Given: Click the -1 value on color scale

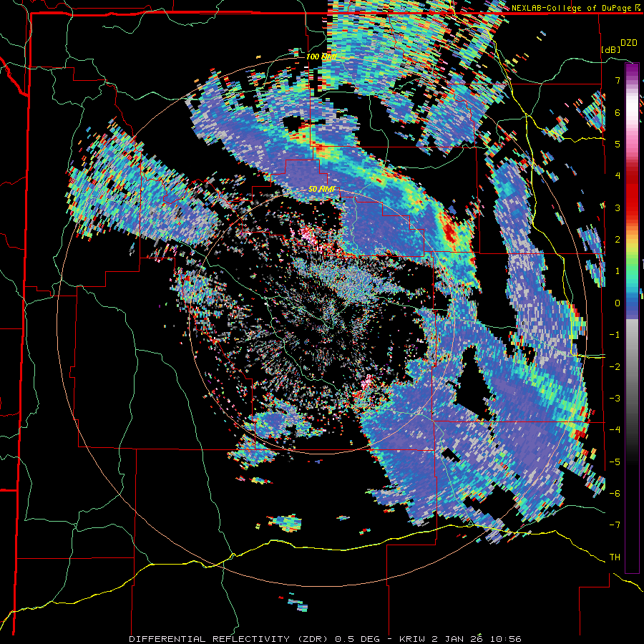Looking at the screenshot, I should [x=615, y=335].
